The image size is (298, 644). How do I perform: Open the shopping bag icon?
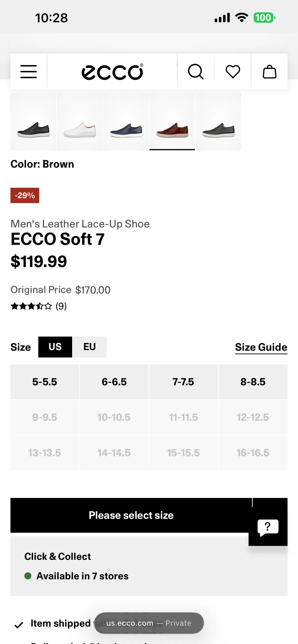tap(269, 71)
